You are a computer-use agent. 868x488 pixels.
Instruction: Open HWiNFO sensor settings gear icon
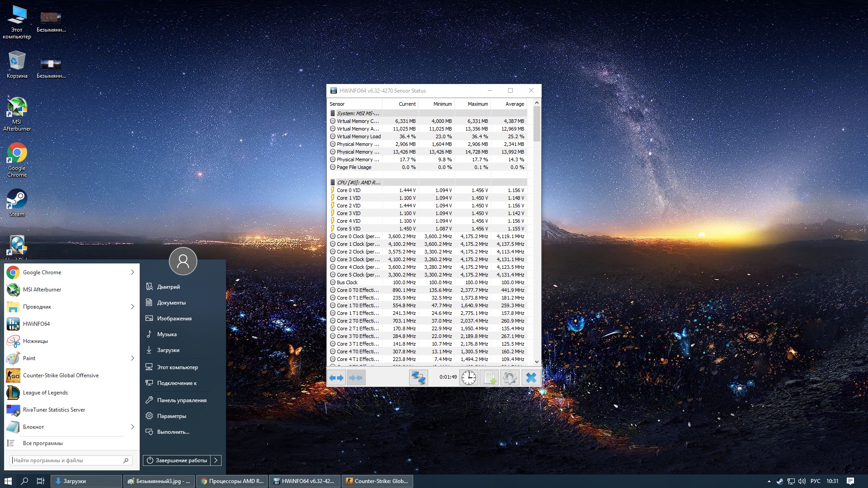coord(509,378)
